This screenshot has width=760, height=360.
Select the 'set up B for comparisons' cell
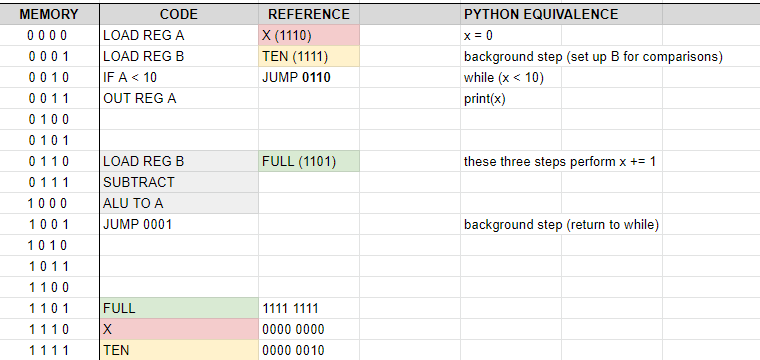593,57
